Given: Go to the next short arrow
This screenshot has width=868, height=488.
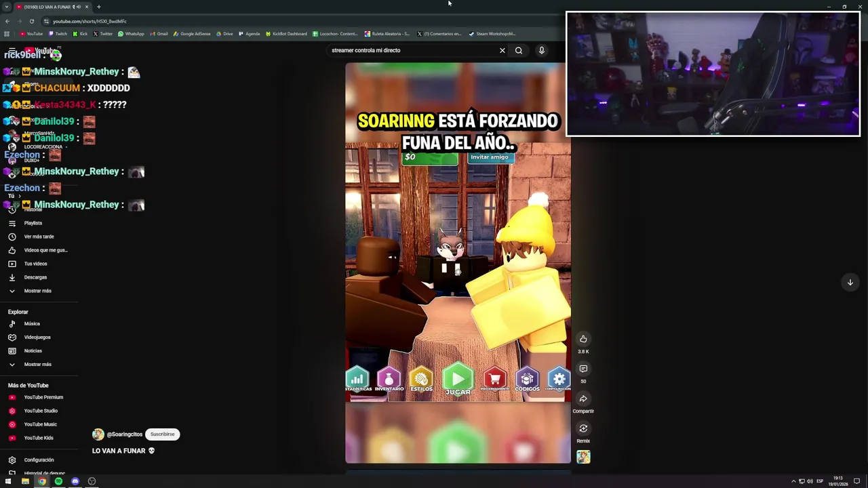Looking at the screenshot, I should point(850,283).
